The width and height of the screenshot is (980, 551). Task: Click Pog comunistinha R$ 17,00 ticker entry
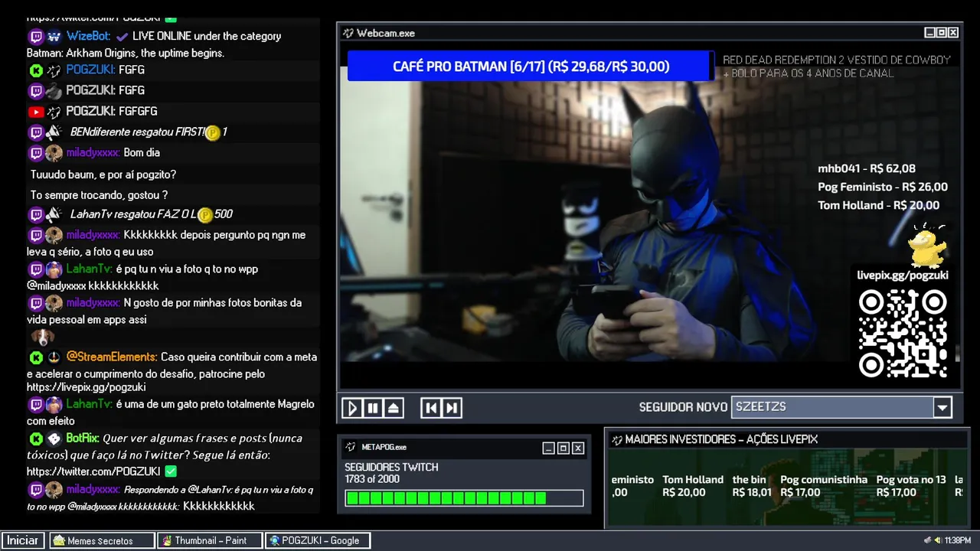pyautogui.click(x=824, y=486)
